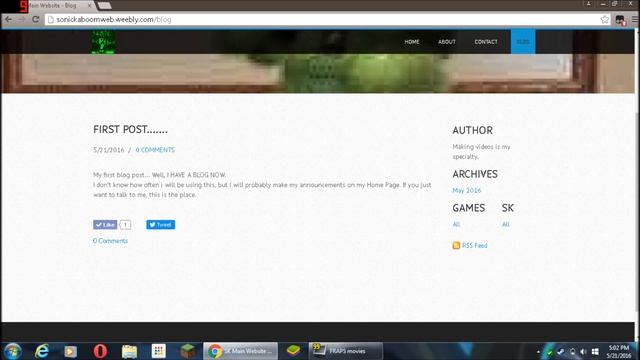The image size is (640, 360).
Task: Click the volume speaker tray icon
Action: point(583,351)
